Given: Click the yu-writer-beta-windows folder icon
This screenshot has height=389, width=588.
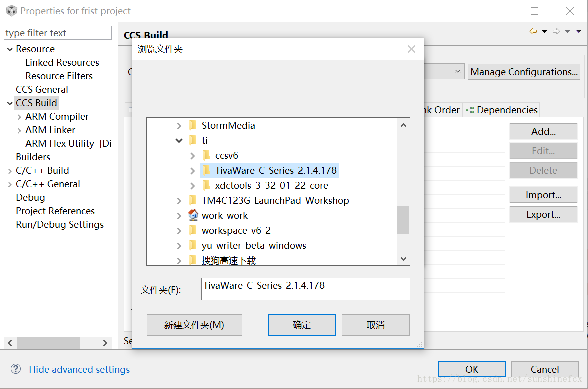Looking at the screenshot, I should [193, 245].
